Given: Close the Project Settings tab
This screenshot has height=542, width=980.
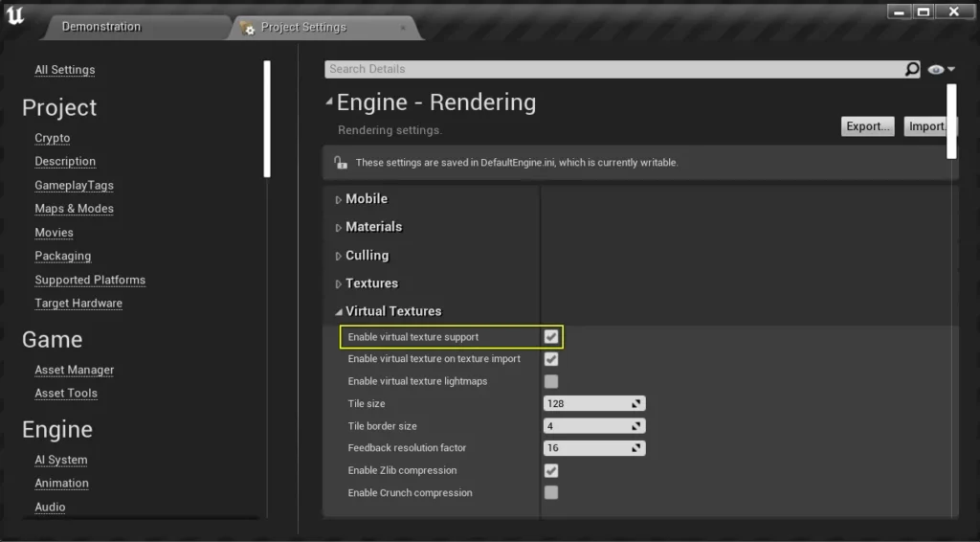Looking at the screenshot, I should [x=403, y=28].
